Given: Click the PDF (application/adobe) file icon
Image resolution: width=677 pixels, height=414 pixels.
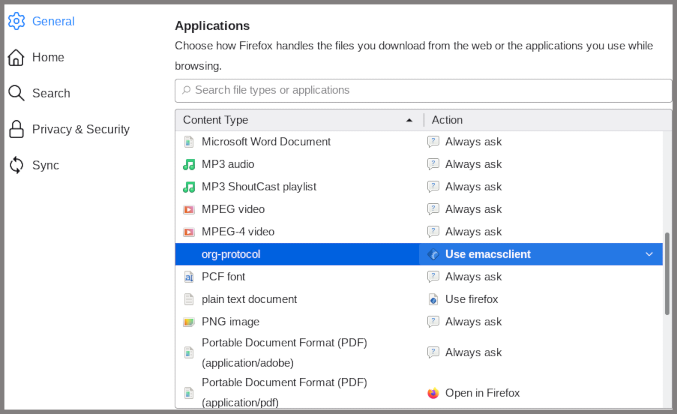Looking at the screenshot, I should pyautogui.click(x=189, y=353).
